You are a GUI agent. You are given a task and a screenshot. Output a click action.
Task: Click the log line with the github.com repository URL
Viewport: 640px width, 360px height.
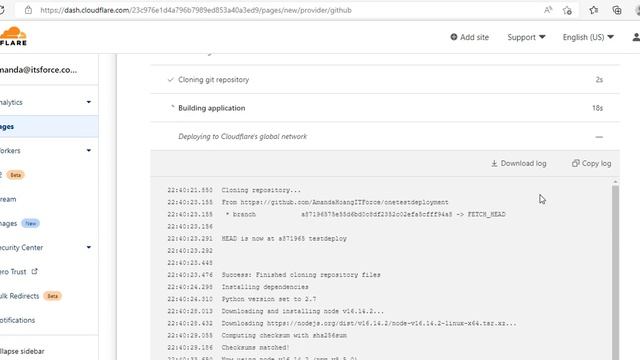335,202
